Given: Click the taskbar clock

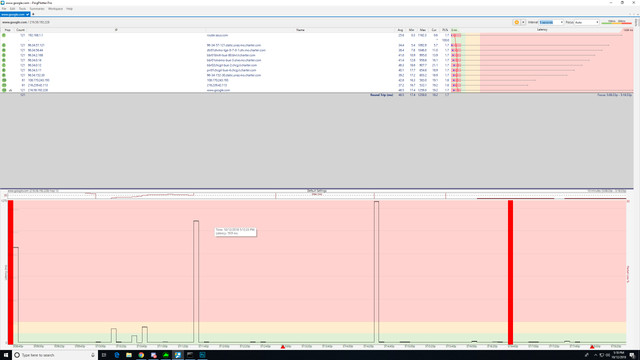Looking at the screenshot, I should (x=619, y=355).
